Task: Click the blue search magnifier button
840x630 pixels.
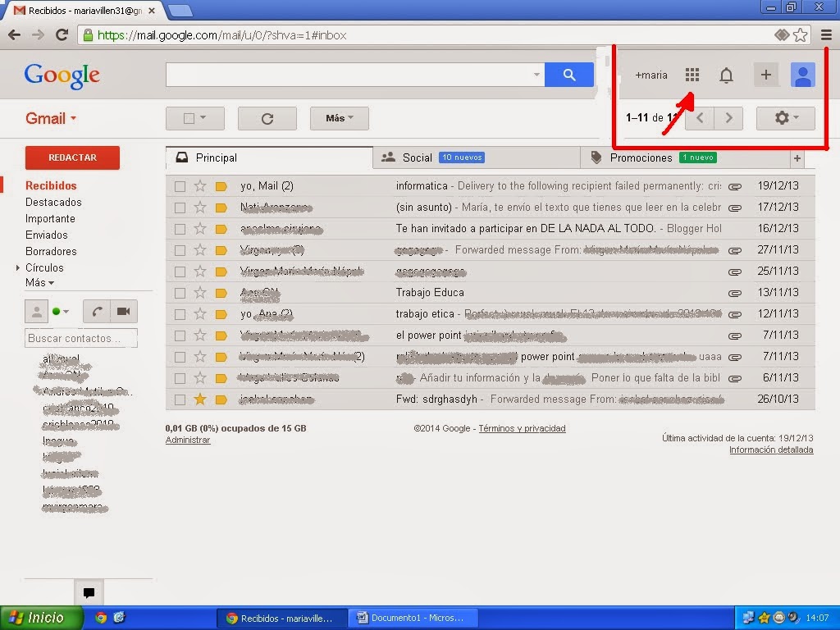Action: point(569,75)
